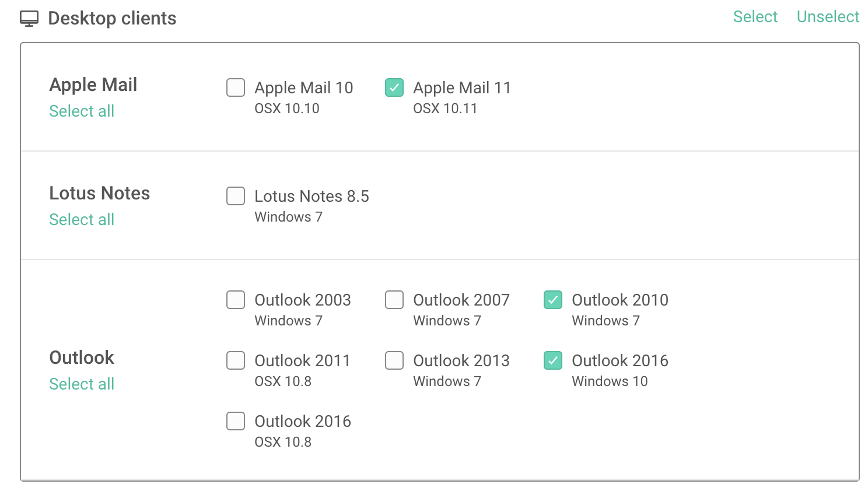Click the Select link for Desktop clients

[755, 17]
